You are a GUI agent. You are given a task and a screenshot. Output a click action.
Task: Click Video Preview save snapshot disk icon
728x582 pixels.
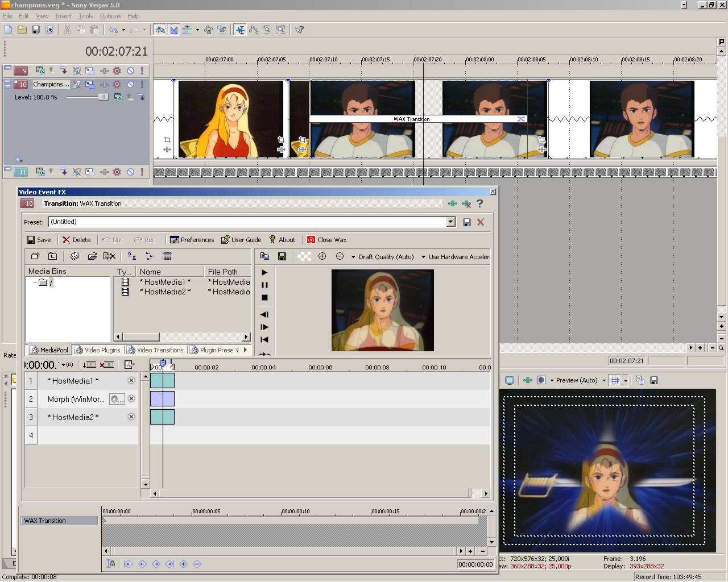[653, 380]
